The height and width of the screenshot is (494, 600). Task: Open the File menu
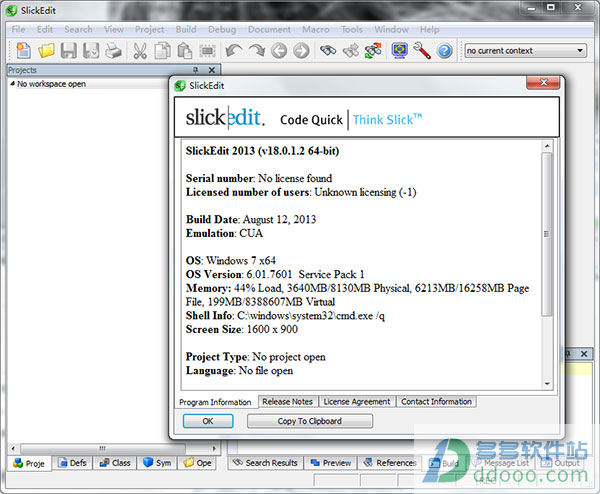point(18,29)
